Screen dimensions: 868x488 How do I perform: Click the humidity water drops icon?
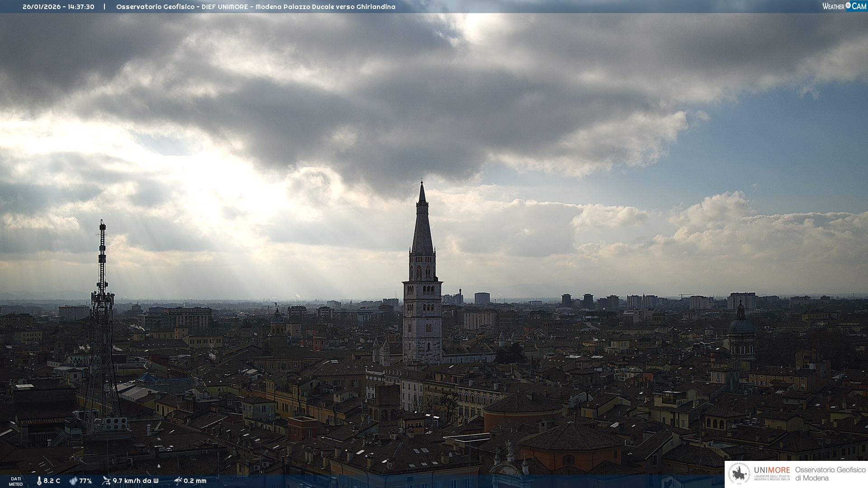coord(73,481)
